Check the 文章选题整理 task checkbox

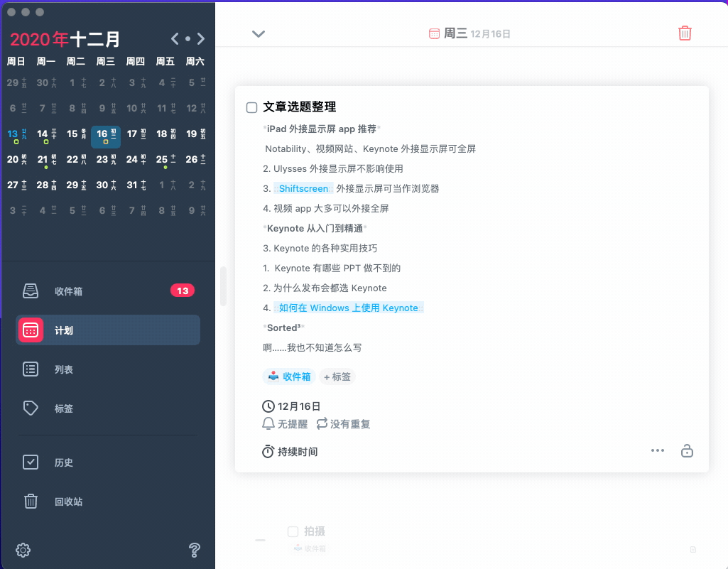(x=251, y=108)
